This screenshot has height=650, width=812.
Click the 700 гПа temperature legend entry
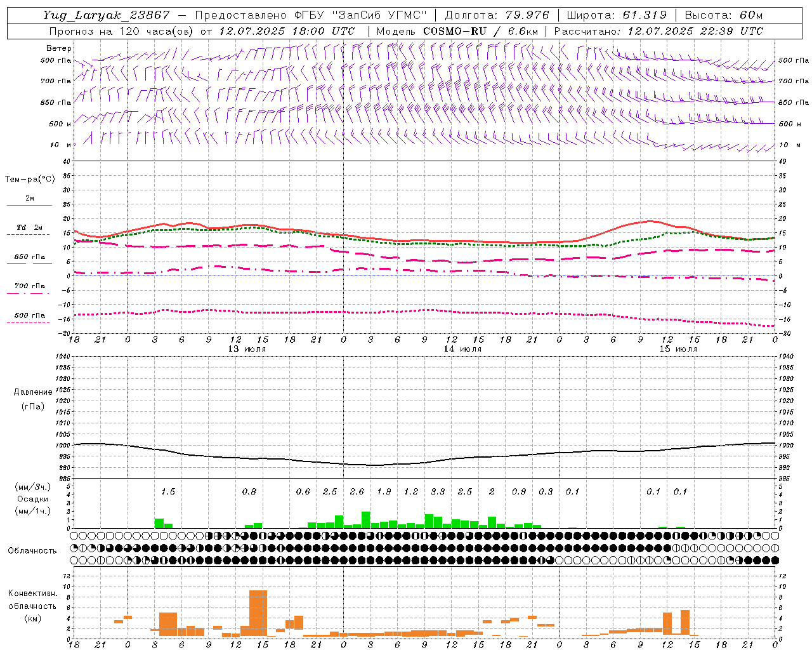[30, 286]
